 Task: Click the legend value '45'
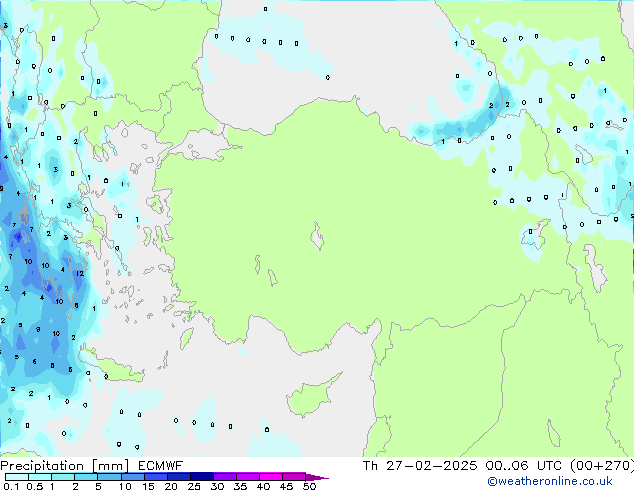click(286, 486)
